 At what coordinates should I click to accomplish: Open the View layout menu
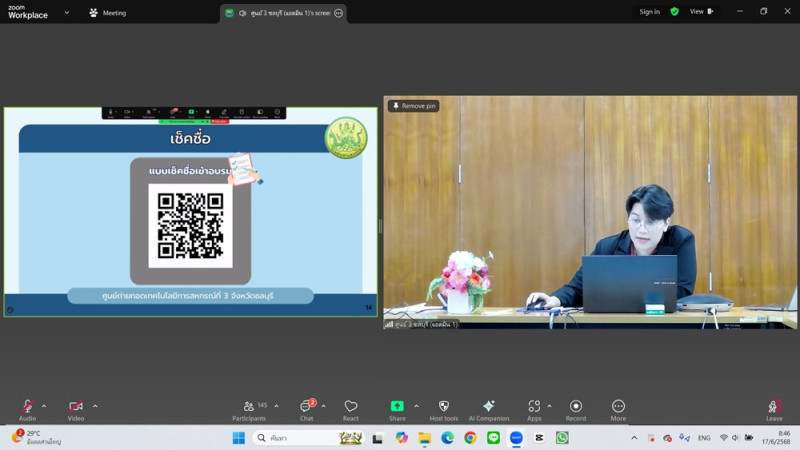(x=702, y=12)
